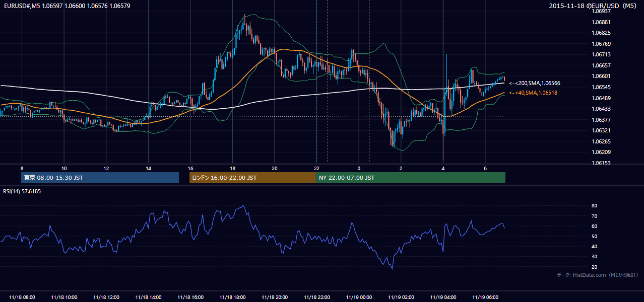This screenshot has width=644, height=302.
Task: Click price axis value 1.06825
Action: (x=601, y=33)
